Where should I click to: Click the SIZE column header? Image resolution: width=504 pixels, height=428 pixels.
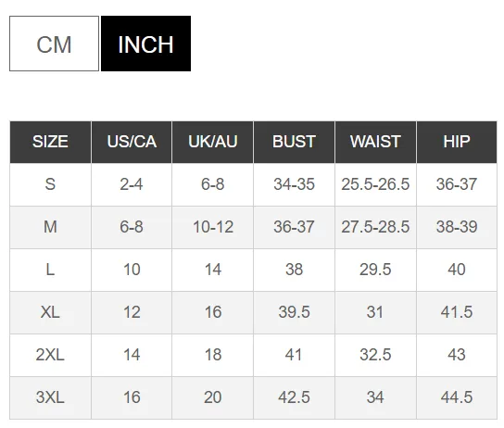50,142
